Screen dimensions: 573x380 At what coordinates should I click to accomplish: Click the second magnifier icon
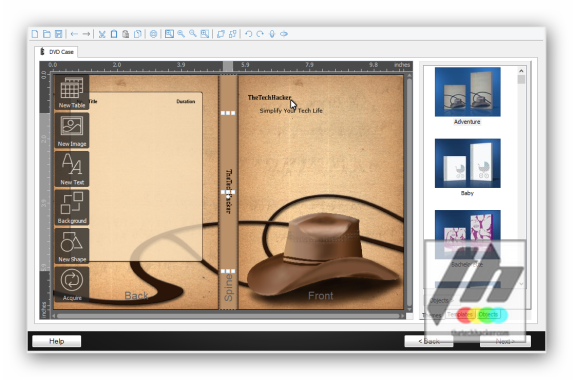[193, 34]
